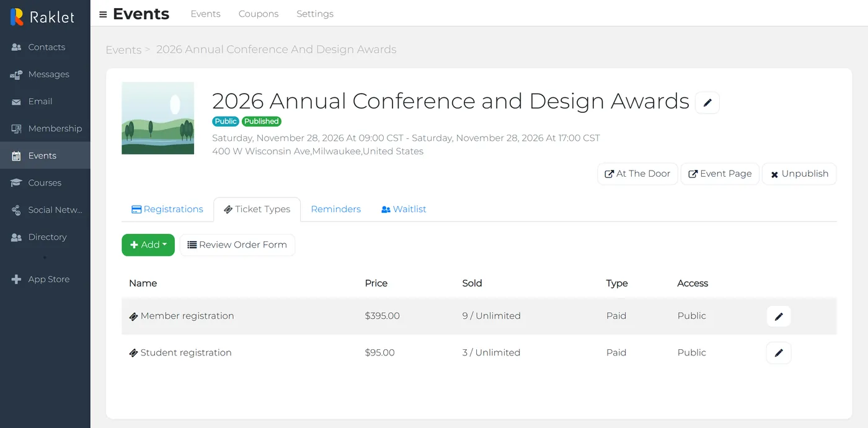Click the event address text line
Viewport: 868px width, 428px height.
(x=317, y=151)
